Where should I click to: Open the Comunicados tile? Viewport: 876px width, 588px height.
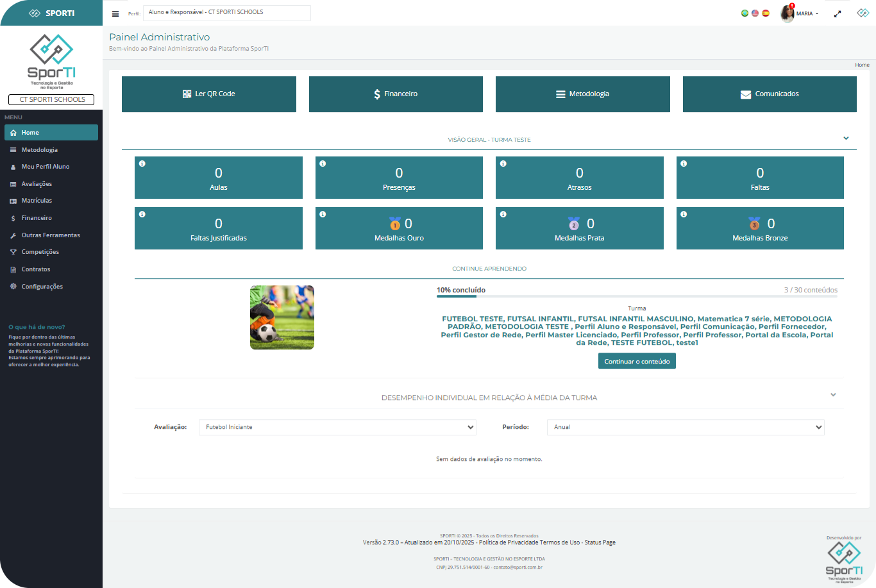[x=770, y=94]
